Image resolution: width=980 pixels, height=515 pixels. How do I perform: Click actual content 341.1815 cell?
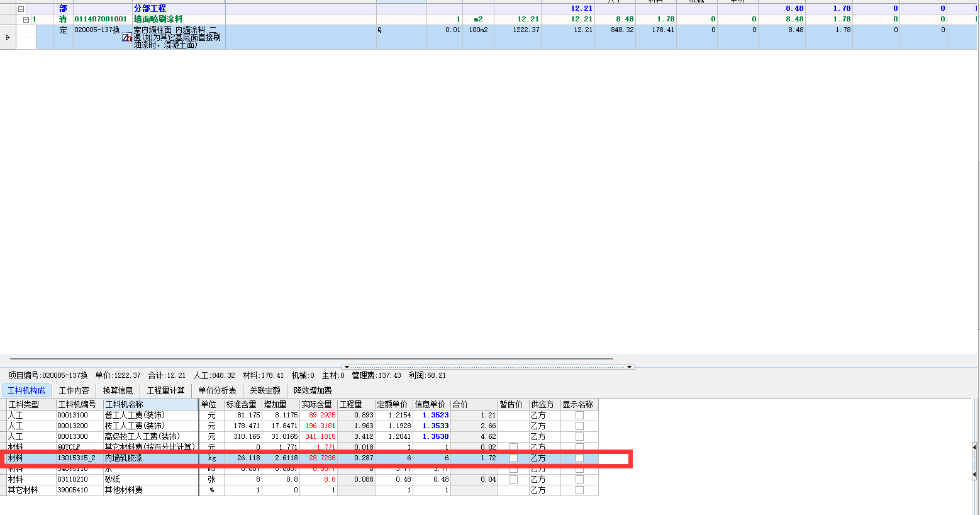pyautogui.click(x=320, y=437)
